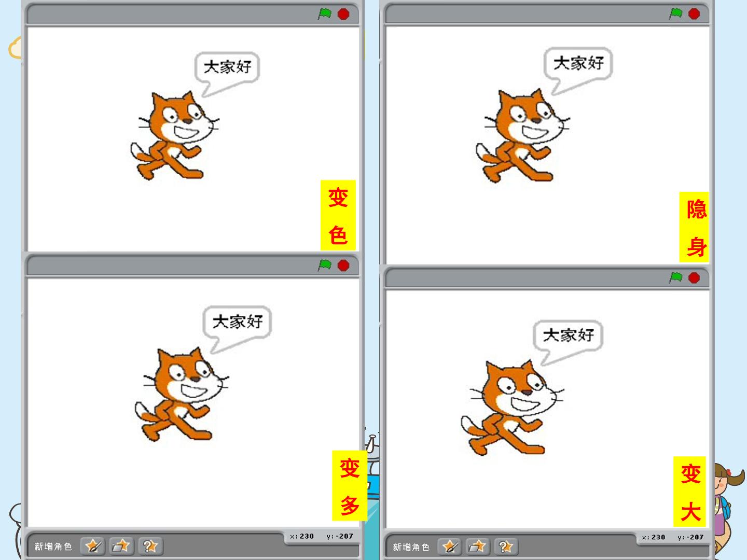The image size is (747, 560).
Task: Click the question-mark surprise sprite below 变大 stage
Action: (506, 546)
